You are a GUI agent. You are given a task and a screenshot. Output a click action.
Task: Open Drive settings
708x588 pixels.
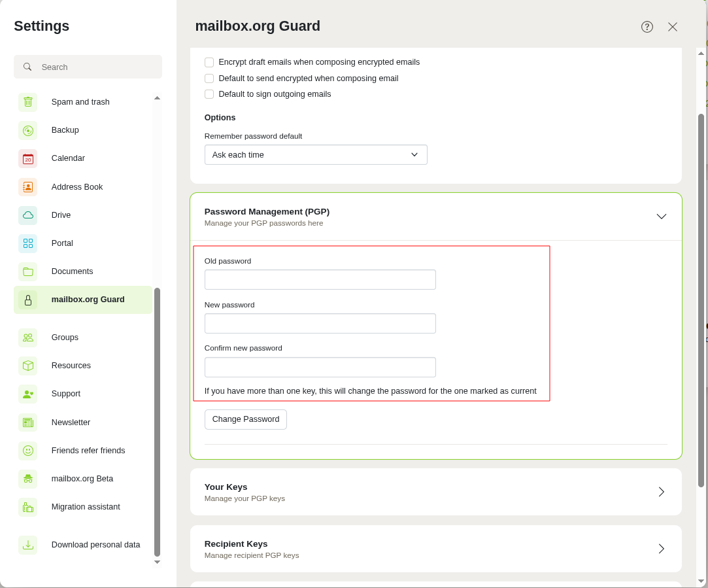pyautogui.click(x=83, y=215)
